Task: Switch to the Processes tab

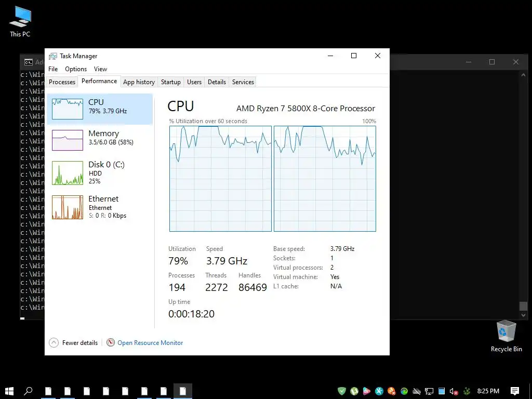Action: (x=62, y=82)
